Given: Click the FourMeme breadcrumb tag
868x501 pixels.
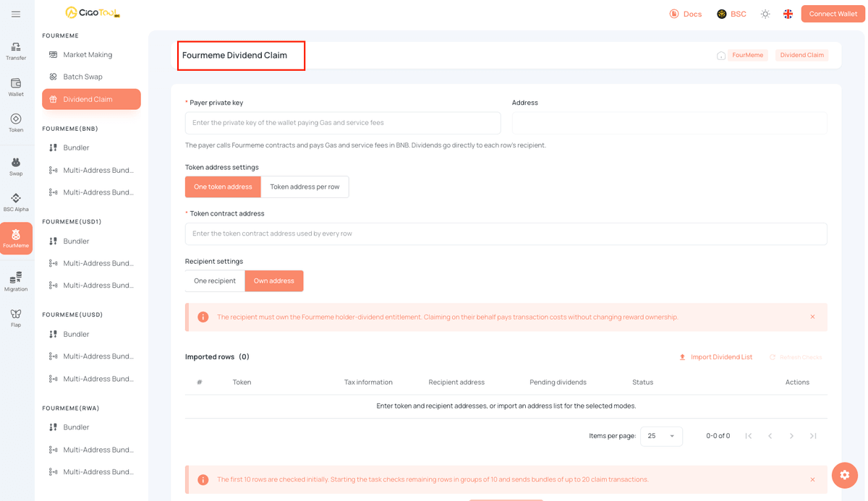Looking at the screenshot, I should click(748, 55).
